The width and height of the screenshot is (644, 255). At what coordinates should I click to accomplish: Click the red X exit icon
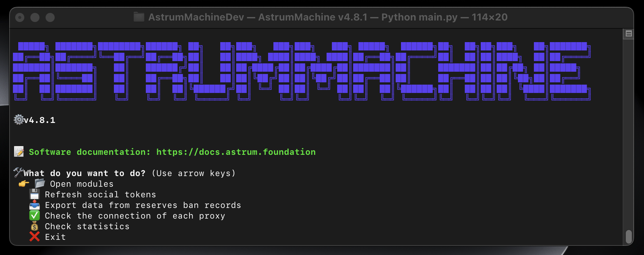(x=35, y=237)
